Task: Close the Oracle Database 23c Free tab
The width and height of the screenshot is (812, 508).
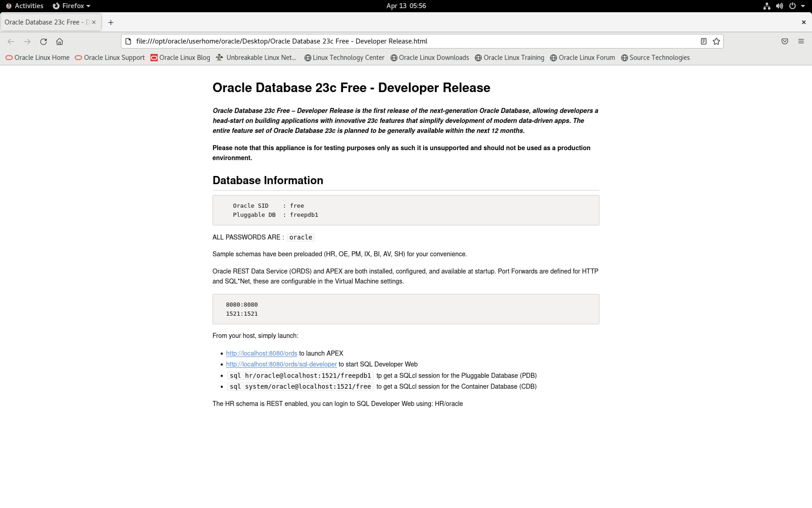Action: tap(94, 22)
